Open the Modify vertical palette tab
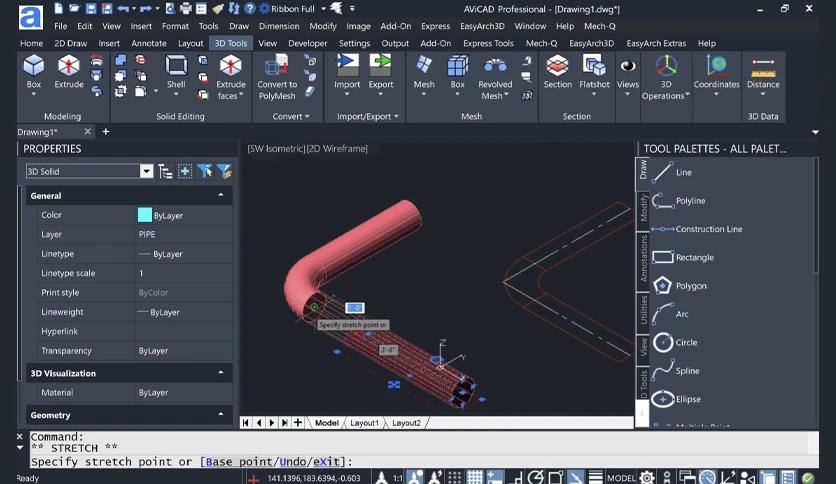The height and width of the screenshot is (484, 836). [643, 208]
